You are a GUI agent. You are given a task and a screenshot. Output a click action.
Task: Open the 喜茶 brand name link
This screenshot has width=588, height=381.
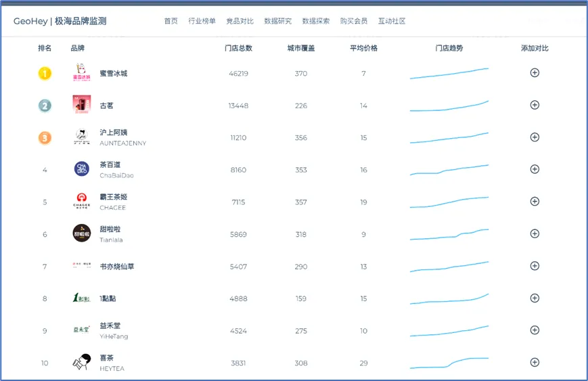[x=106, y=358]
